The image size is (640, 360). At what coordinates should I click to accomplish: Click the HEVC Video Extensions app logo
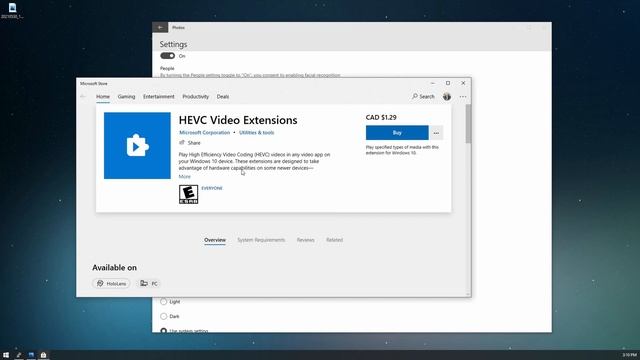click(137, 145)
